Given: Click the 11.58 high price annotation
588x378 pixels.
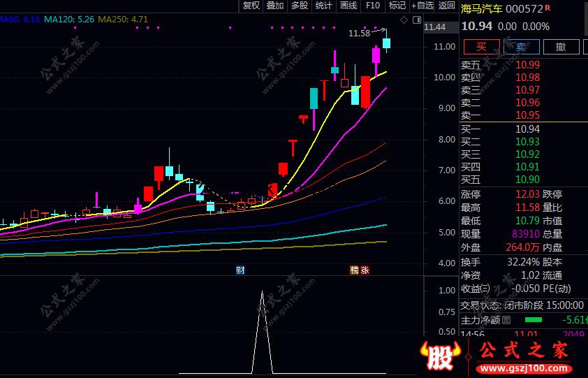Looking at the screenshot, I should click(x=359, y=34).
